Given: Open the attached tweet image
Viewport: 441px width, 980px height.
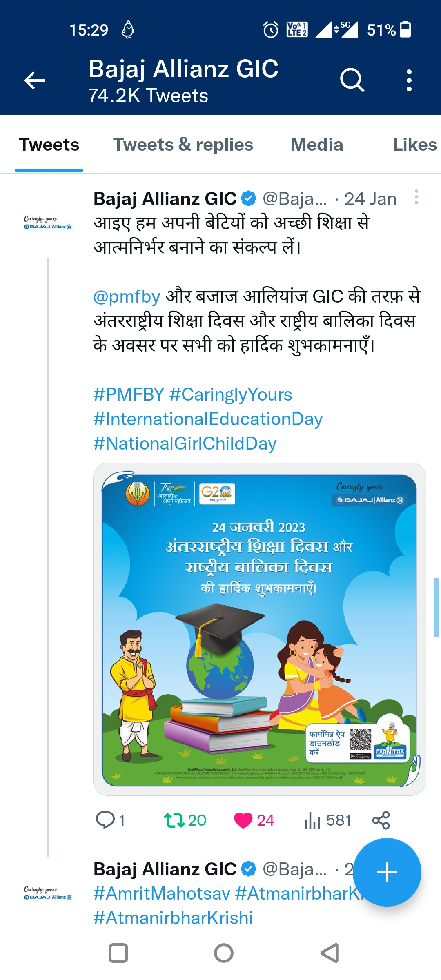Looking at the screenshot, I should [x=259, y=629].
